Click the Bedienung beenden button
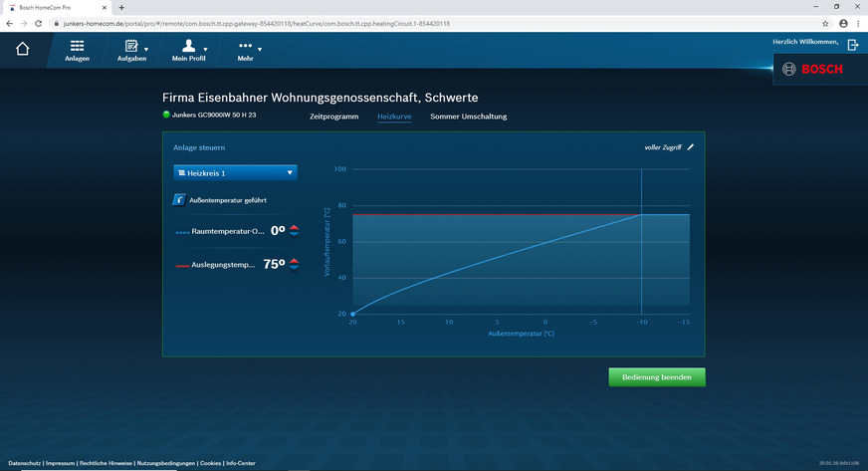 (657, 377)
